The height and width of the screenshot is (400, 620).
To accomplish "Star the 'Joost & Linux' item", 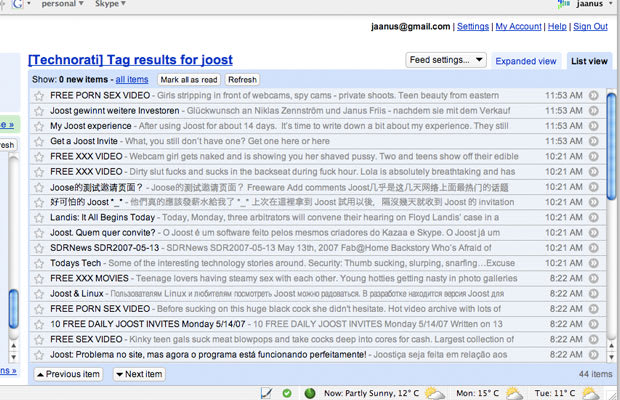I will pos(39,294).
